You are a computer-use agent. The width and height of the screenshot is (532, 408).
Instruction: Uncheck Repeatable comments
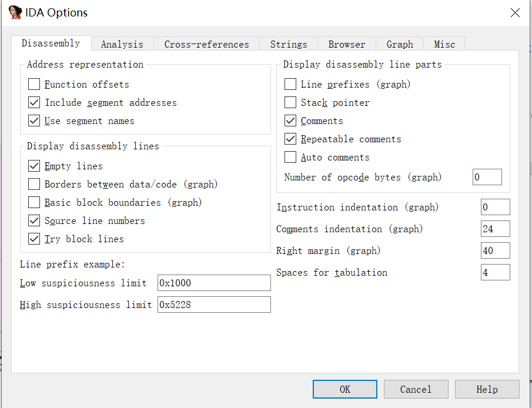[x=290, y=139]
